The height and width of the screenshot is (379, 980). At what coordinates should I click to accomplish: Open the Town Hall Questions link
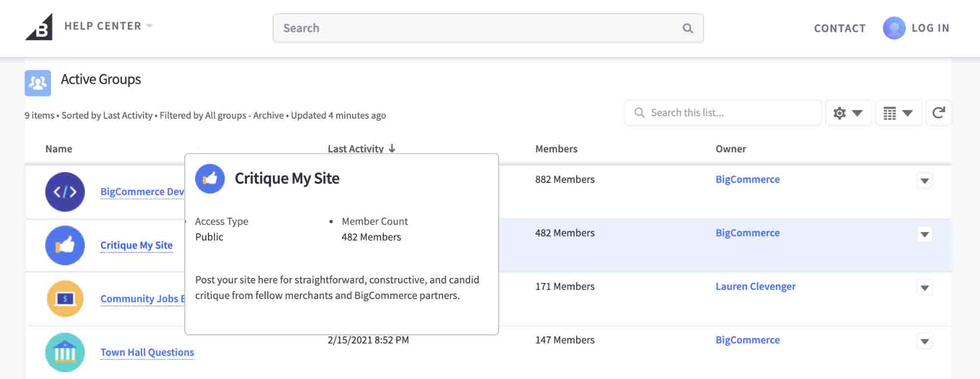tap(147, 352)
